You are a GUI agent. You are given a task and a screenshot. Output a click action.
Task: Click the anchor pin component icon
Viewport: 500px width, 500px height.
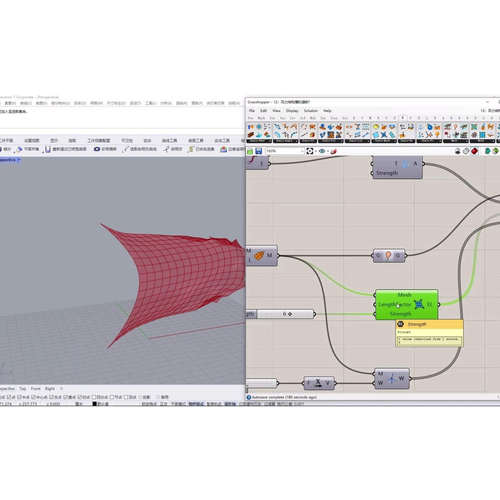pos(388,256)
